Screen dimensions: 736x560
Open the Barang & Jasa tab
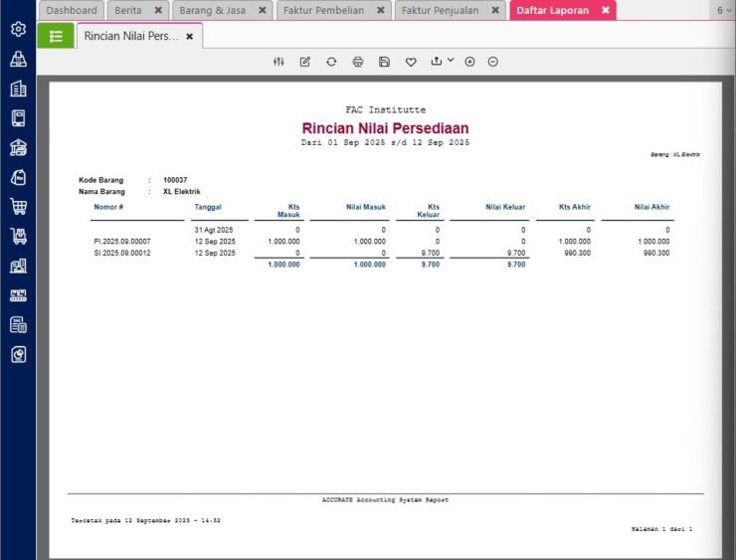211,10
